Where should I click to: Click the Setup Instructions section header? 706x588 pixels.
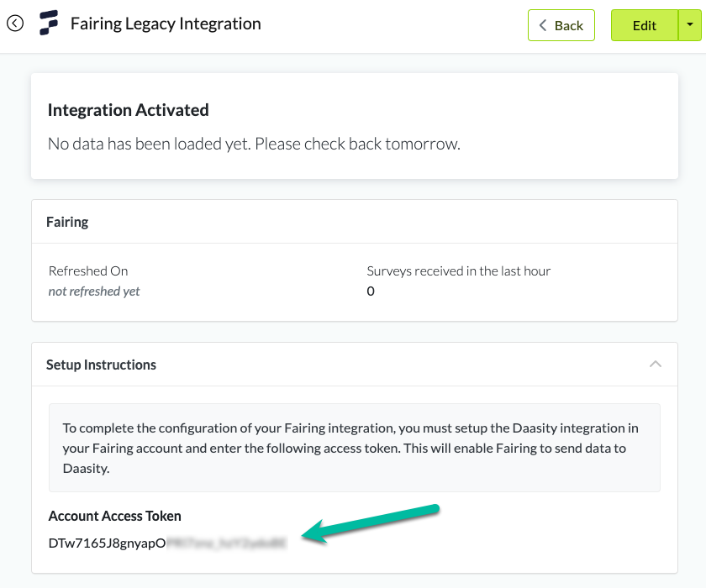click(101, 365)
